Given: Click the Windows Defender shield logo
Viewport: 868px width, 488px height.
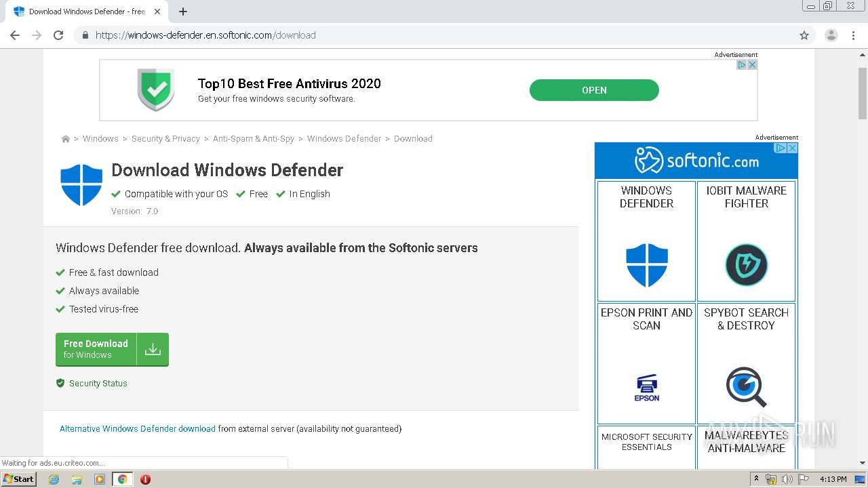Looking at the screenshot, I should pos(81,184).
